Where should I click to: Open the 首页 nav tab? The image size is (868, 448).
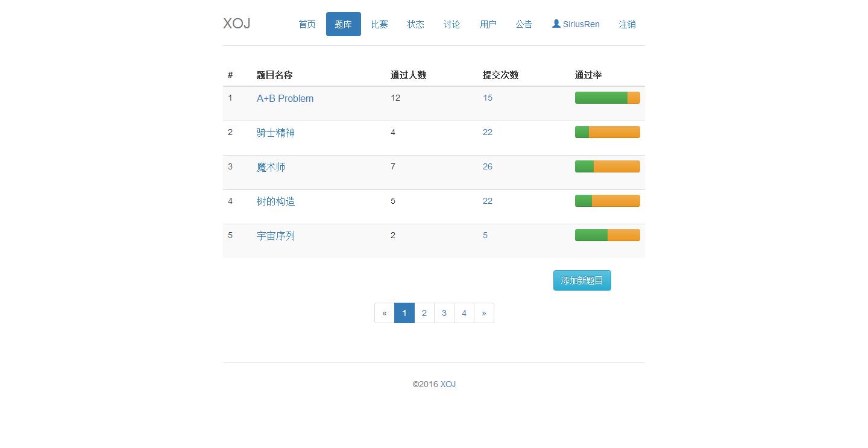pos(307,24)
